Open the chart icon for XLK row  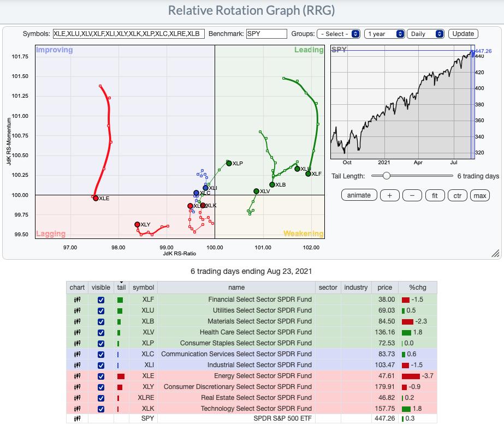pyautogui.click(x=77, y=409)
